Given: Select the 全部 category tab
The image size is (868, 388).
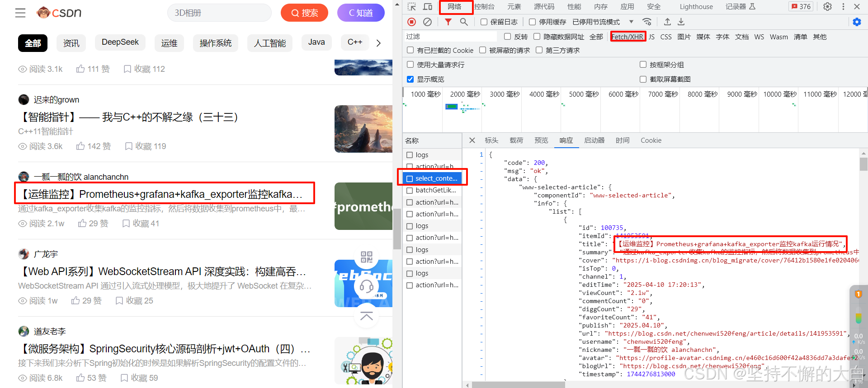Looking at the screenshot, I should [x=33, y=43].
